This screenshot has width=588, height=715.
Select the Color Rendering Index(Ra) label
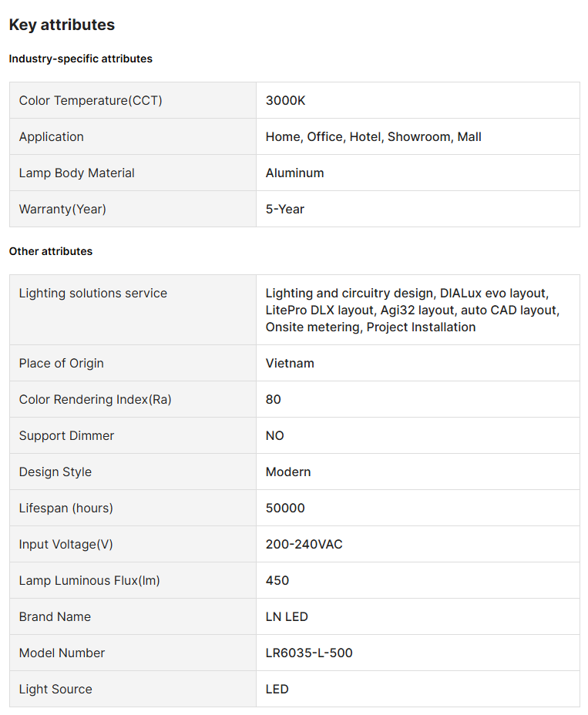click(x=96, y=399)
